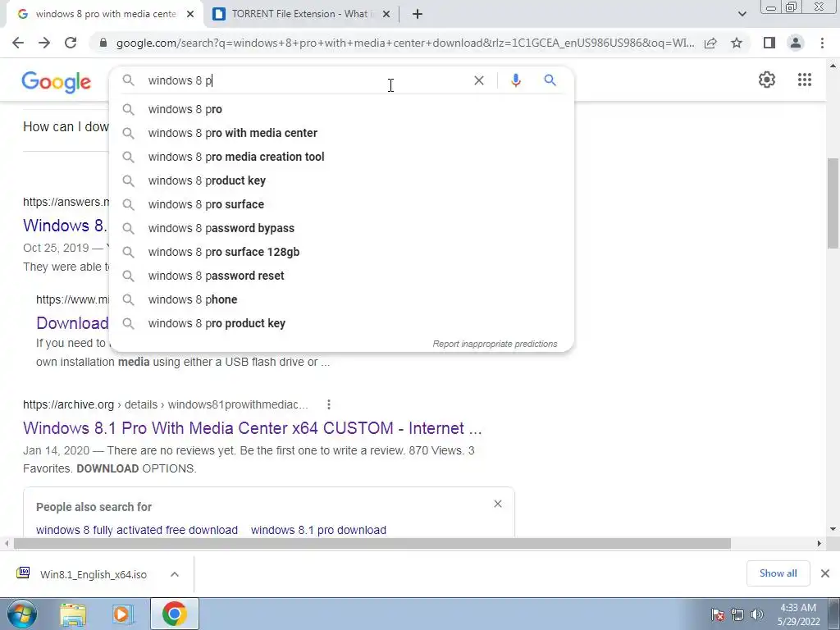Select the windows 8 pro with media center tab
Viewport: 840px width, 630px height.
[105, 14]
